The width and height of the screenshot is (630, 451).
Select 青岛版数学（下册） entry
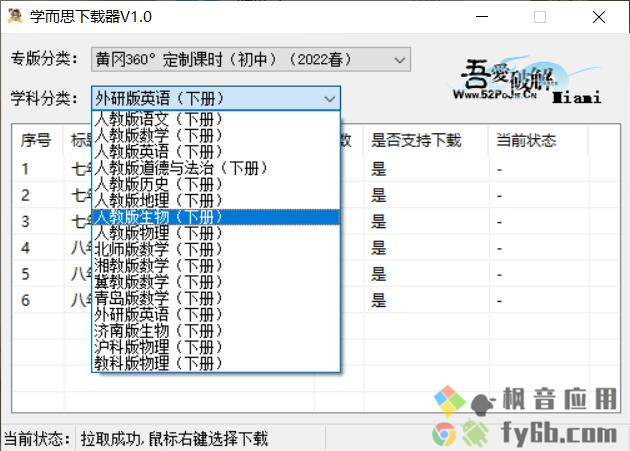coord(216,298)
